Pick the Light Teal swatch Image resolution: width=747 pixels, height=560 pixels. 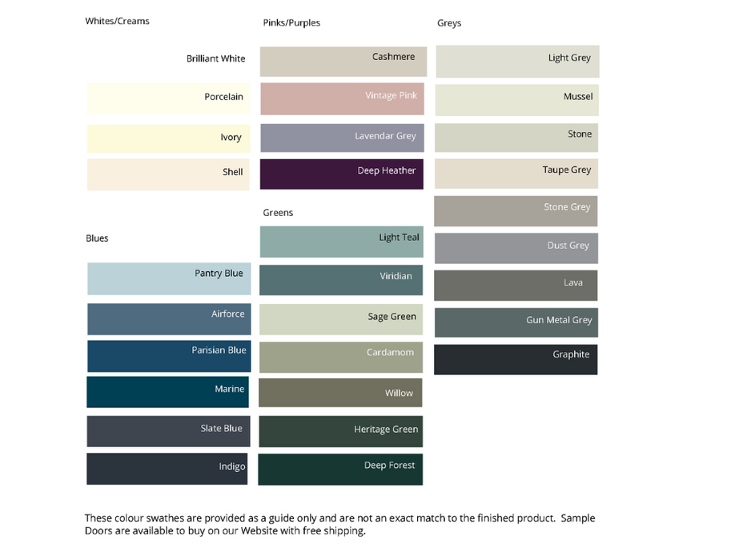click(342, 242)
